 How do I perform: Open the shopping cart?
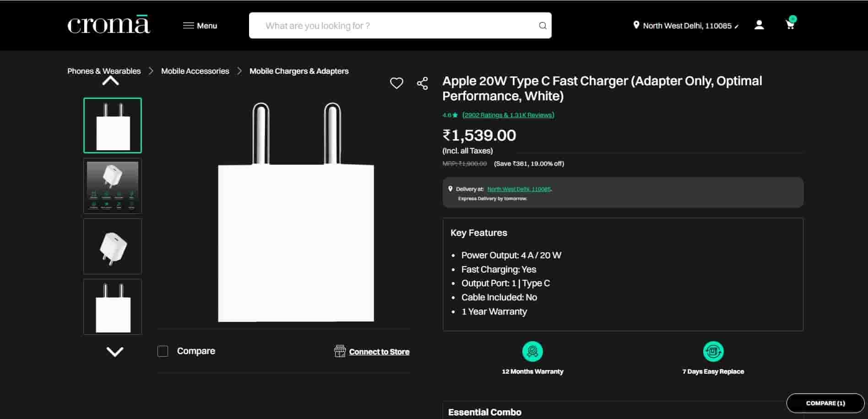(790, 25)
